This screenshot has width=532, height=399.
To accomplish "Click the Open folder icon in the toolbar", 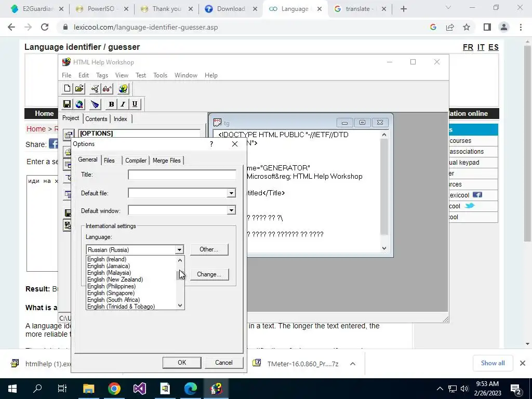I will (79, 88).
